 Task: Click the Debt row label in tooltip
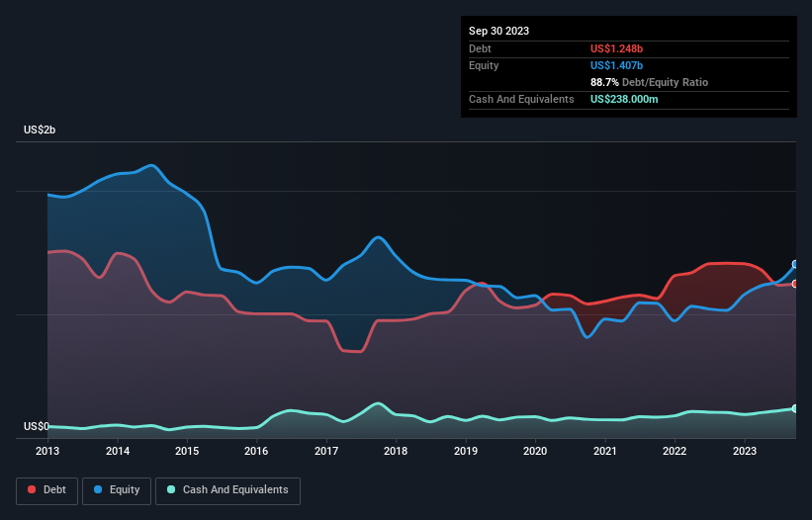click(480, 48)
